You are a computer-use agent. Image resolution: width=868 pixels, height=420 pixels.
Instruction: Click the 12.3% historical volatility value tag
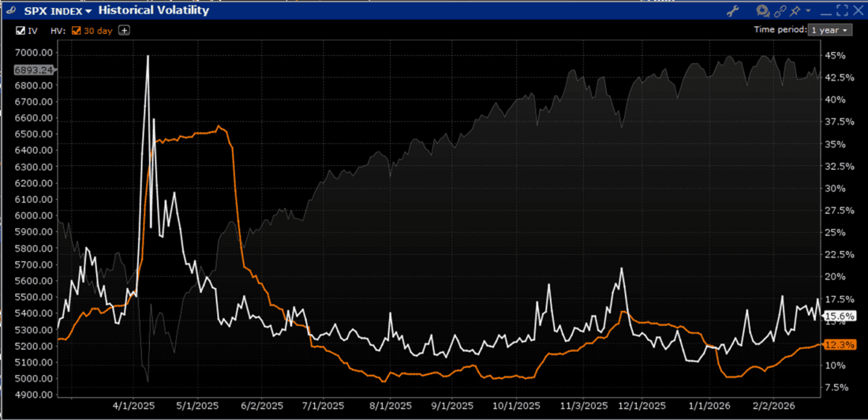(839, 344)
